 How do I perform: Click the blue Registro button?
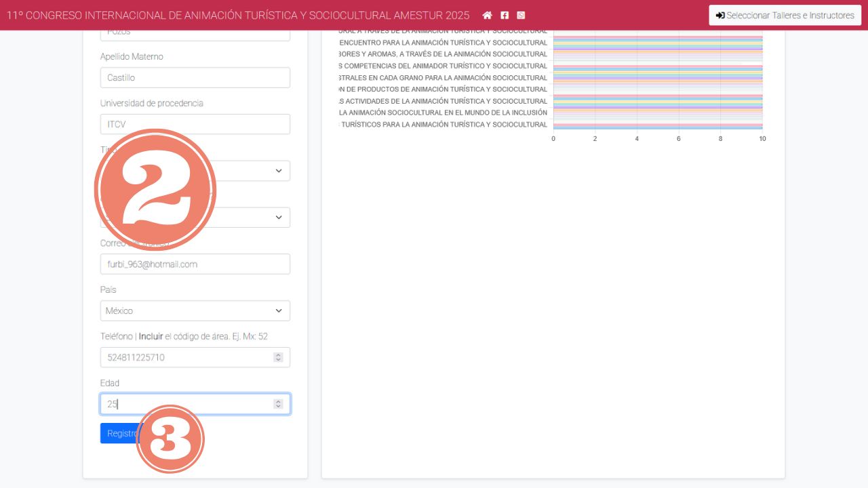coord(118,434)
